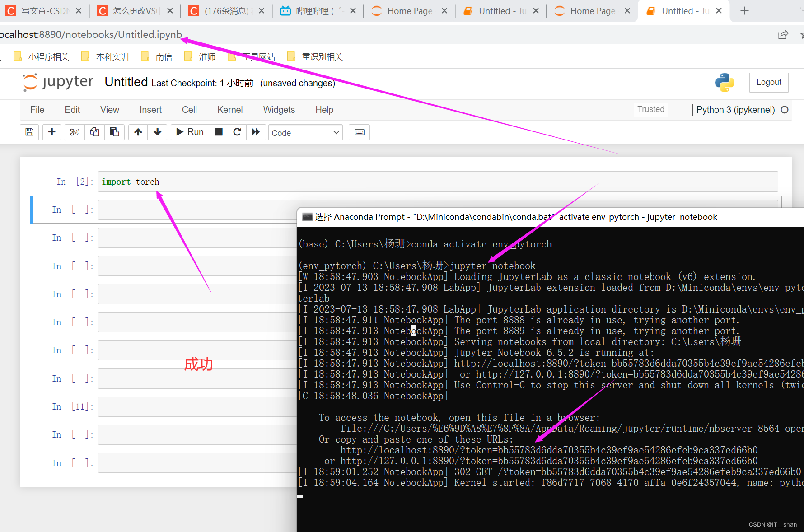Image resolution: width=804 pixels, height=532 pixels.
Task: Click the localhost:8890 address bar URL
Action: (91, 34)
